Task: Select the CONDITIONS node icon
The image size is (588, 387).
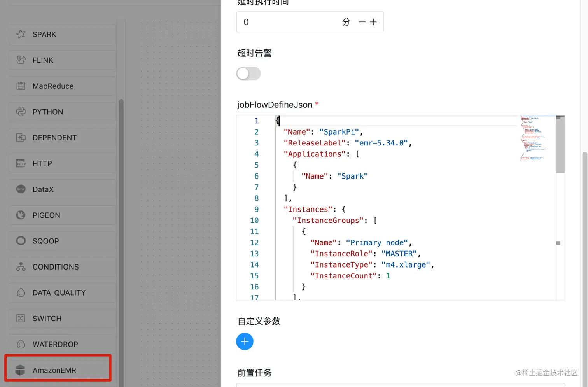Action: click(21, 267)
